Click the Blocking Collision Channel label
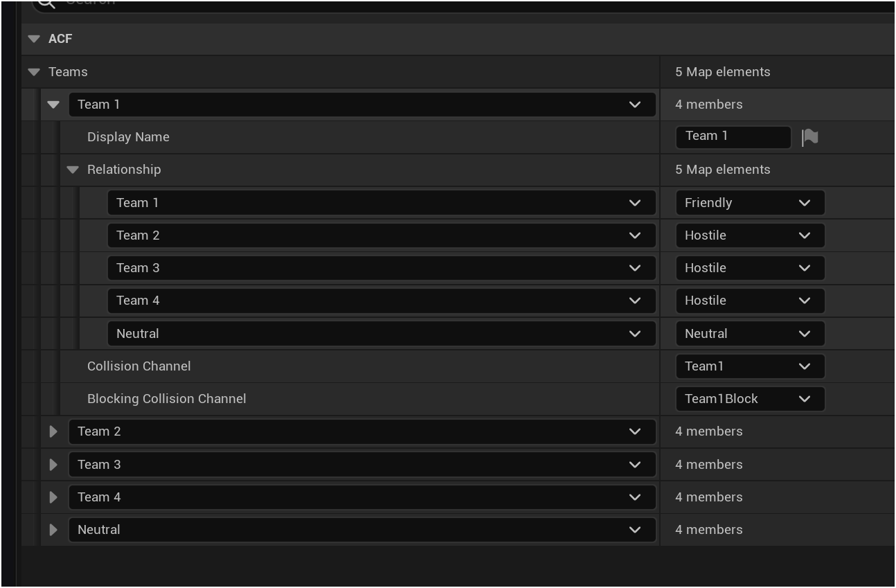 point(167,399)
